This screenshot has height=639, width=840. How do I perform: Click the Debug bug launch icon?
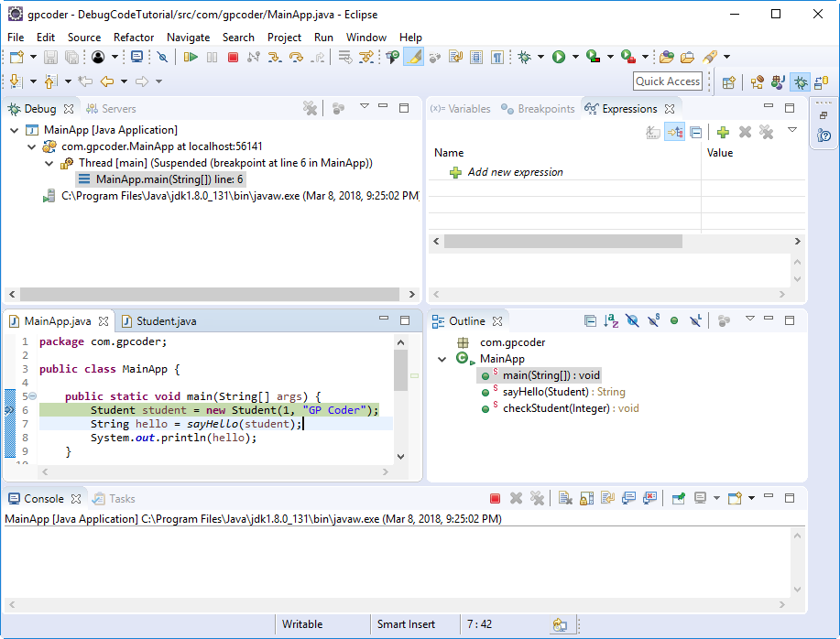click(x=525, y=57)
